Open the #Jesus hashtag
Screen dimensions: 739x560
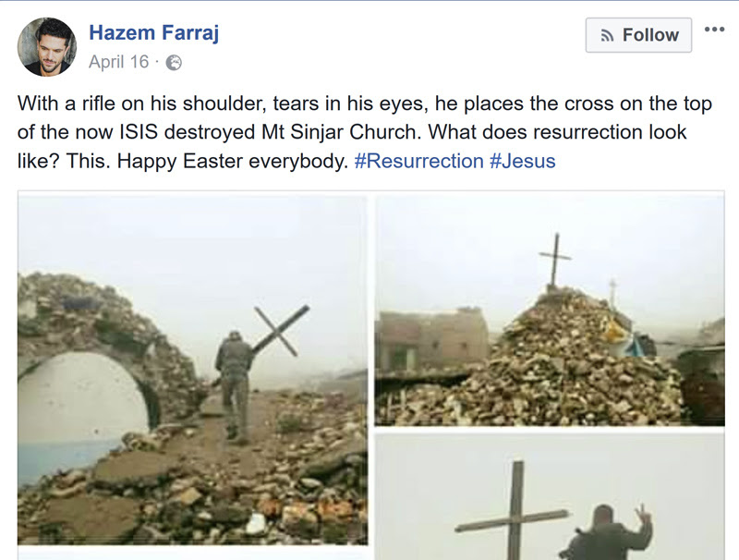pyautogui.click(x=523, y=161)
